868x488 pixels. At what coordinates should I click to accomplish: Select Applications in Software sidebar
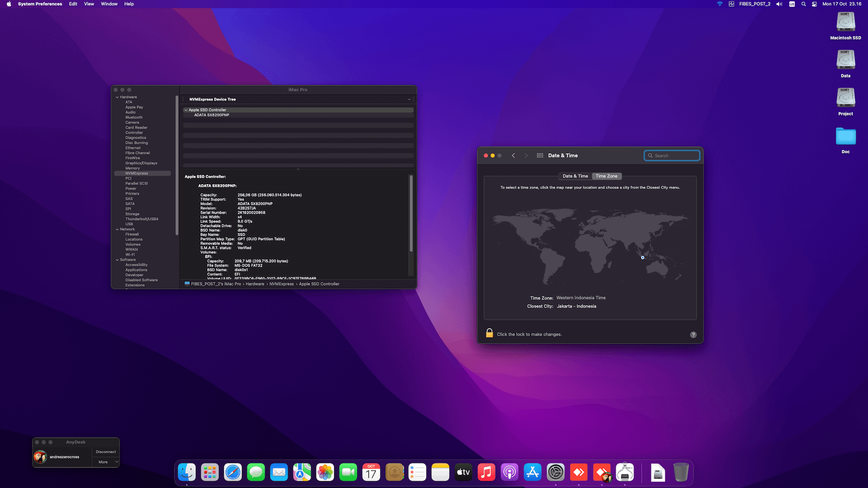pyautogui.click(x=137, y=270)
